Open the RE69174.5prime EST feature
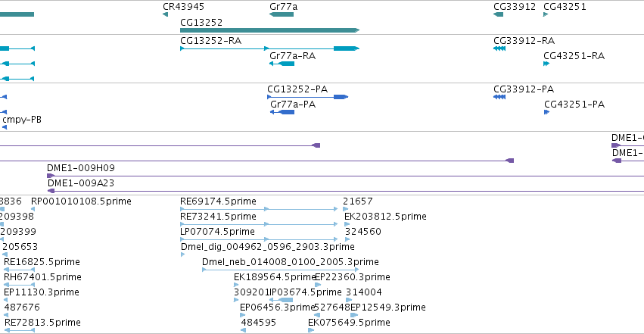 [259, 209]
